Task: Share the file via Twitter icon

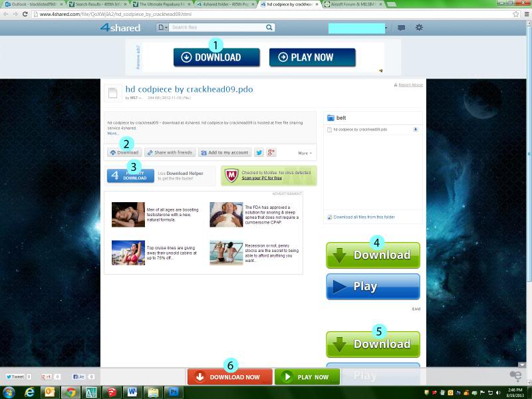Action: click(259, 153)
